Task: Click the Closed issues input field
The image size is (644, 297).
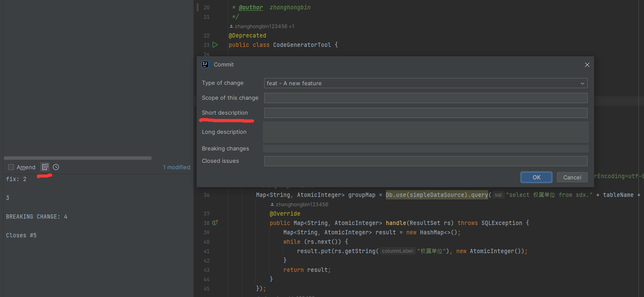Action: click(x=426, y=161)
